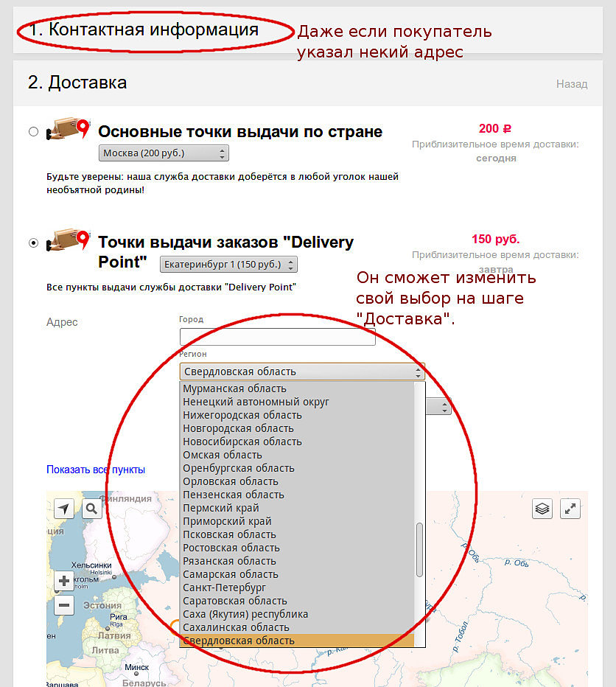This screenshot has height=687, width=616.
Task: Click the package icon beside Delivery Point
Action: tap(68, 240)
